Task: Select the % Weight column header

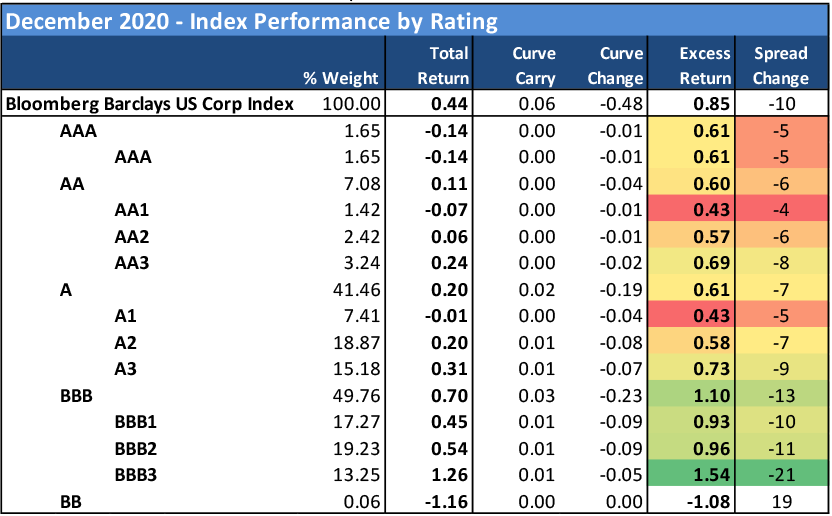Action: tap(343, 77)
